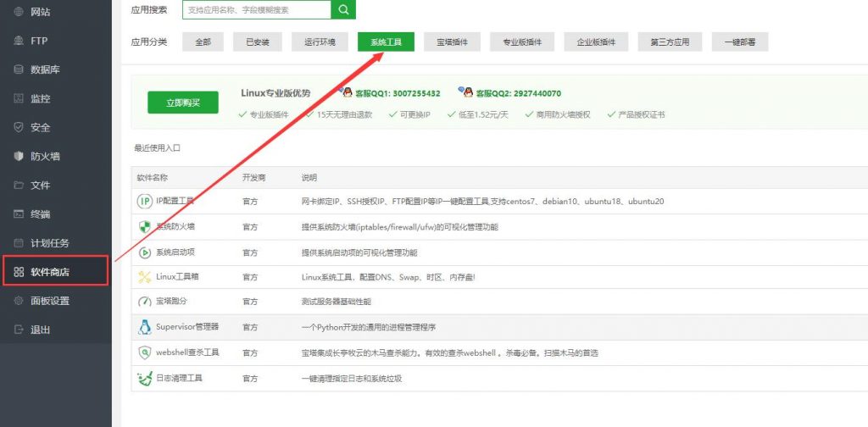The width and height of the screenshot is (868, 427).
Task: Click the terminal icon in sidebar
Action: pyautogui.click(x=19, y=213)
